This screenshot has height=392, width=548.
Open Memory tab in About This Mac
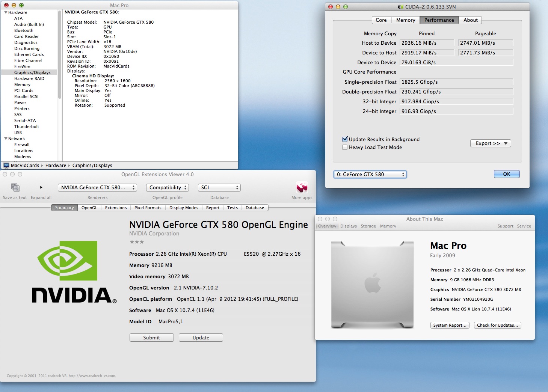(388, 226)
